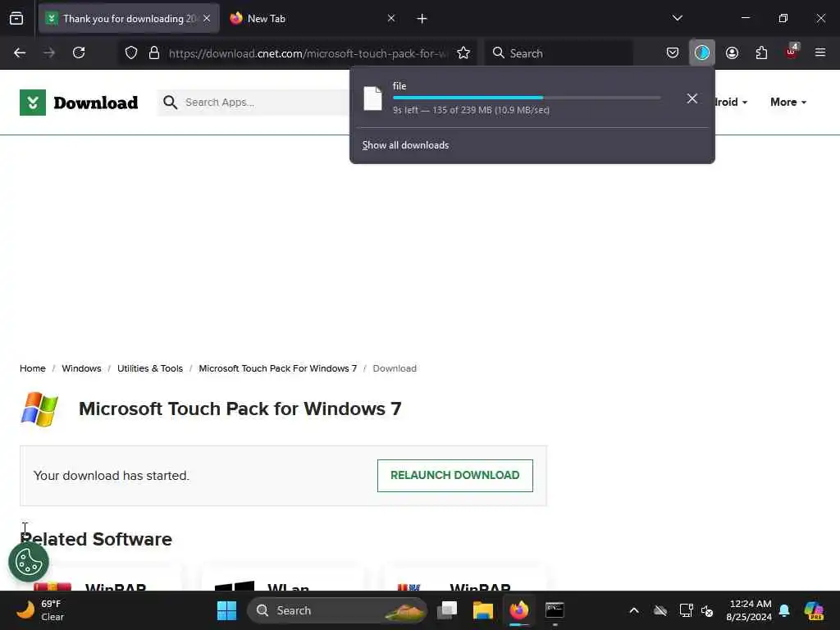840x630 pixels.
Task: Open notification bell in system tray
Action: coord(784,610)
